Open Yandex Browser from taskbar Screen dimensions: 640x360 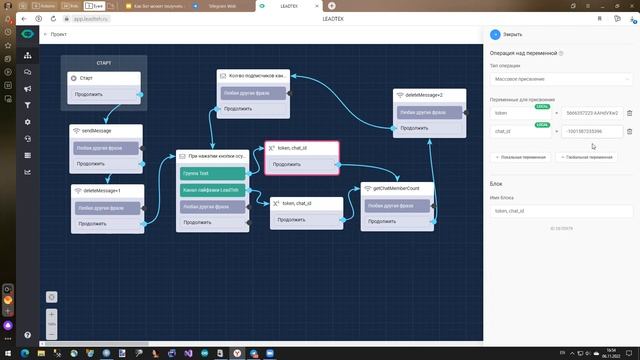(237, 353)
